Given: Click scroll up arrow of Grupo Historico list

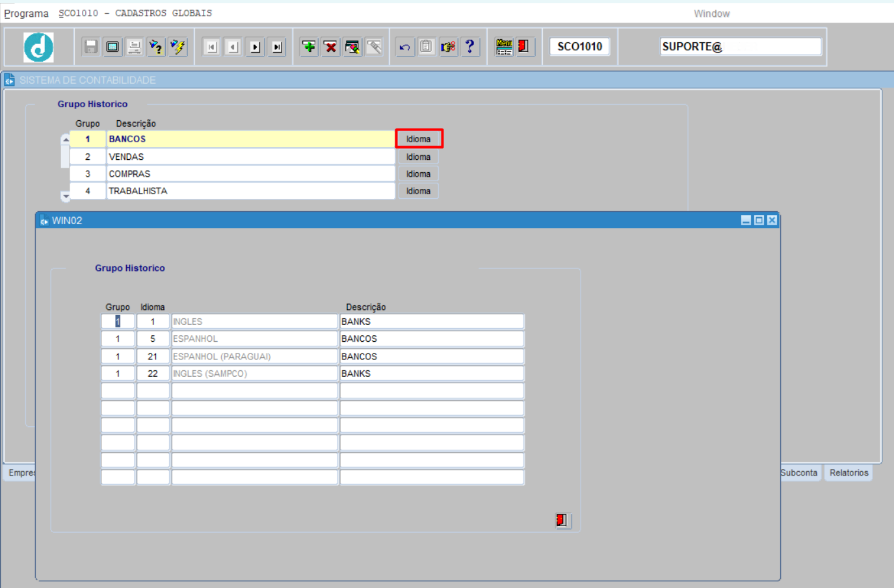Looking at the screenshot, I should click(x=66, y=139).
